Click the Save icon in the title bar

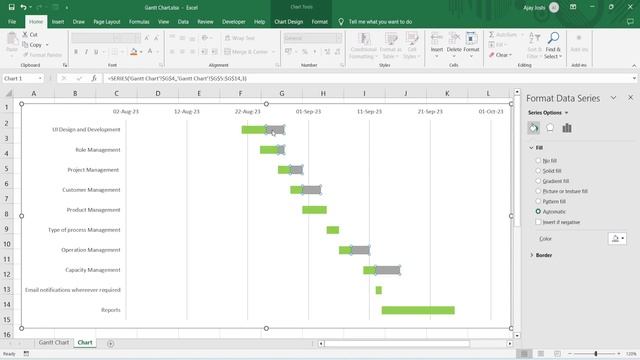tap(11, 7)
